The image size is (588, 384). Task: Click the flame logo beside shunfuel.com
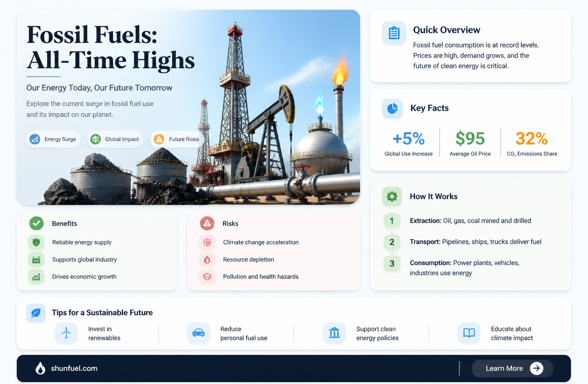click(40, 368)
